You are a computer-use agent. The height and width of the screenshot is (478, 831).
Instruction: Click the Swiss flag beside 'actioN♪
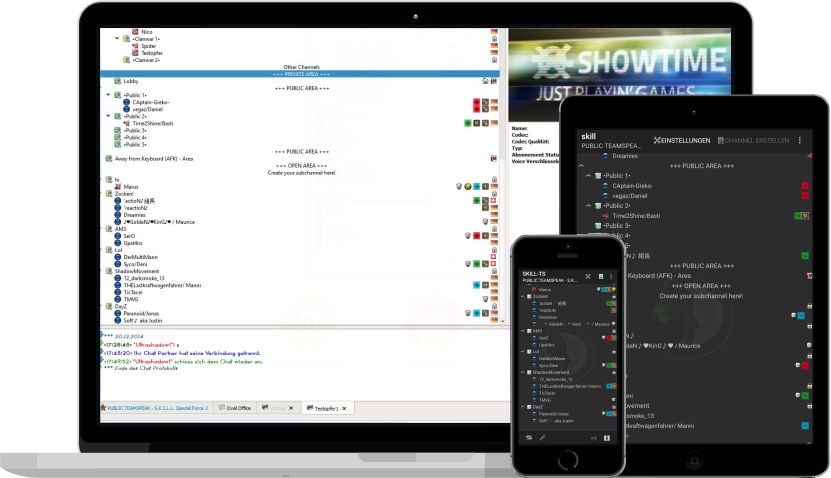(x=494, y=201)
